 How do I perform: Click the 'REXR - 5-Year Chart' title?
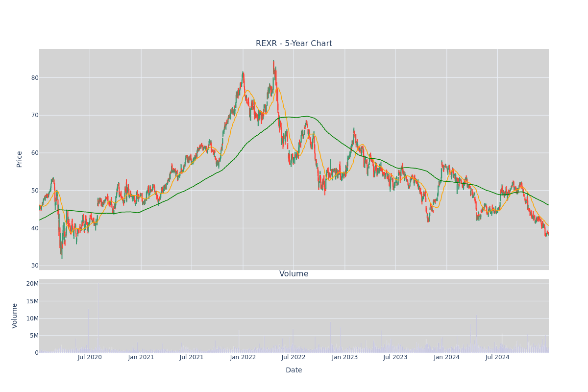pos(294,44)
